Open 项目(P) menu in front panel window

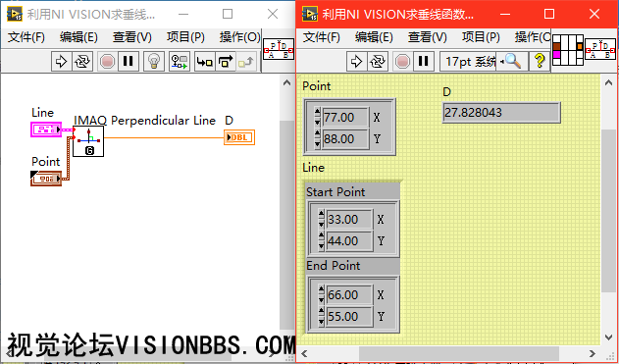[x=481, y=37]
